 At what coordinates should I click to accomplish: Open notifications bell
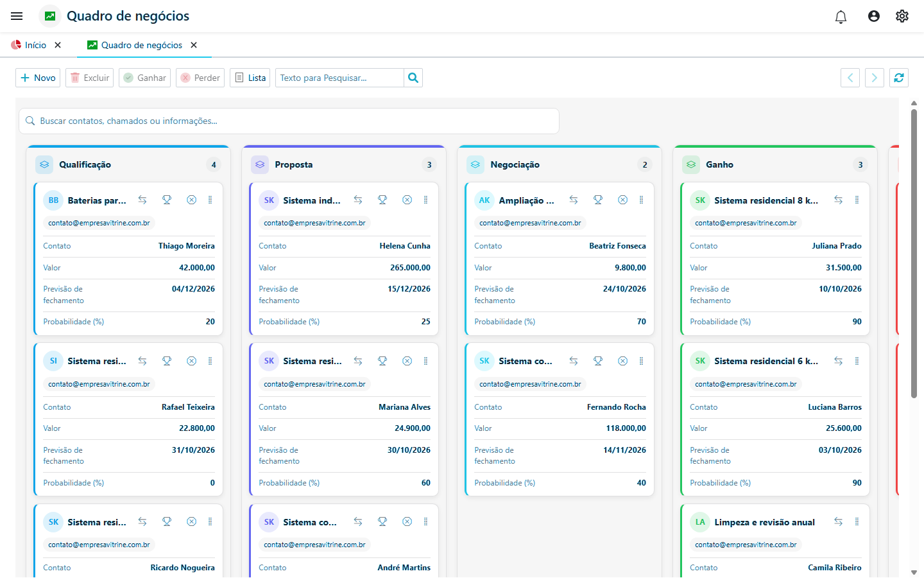(x=841, y=17)
